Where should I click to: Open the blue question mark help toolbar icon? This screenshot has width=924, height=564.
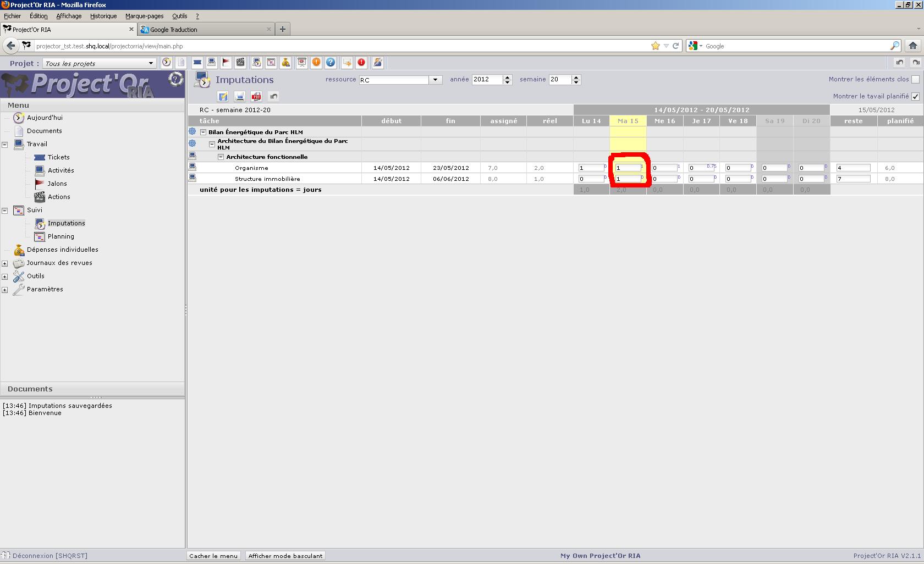[x=331, y=63]
